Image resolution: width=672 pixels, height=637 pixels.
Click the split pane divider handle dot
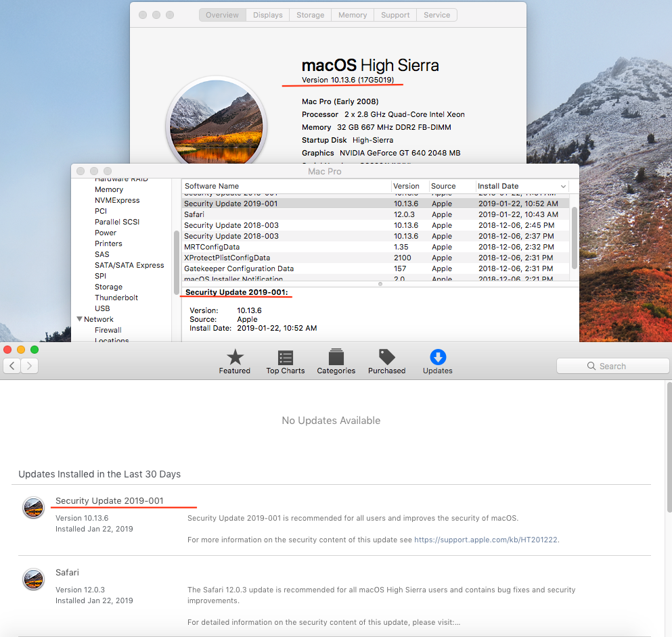point(380,284)
